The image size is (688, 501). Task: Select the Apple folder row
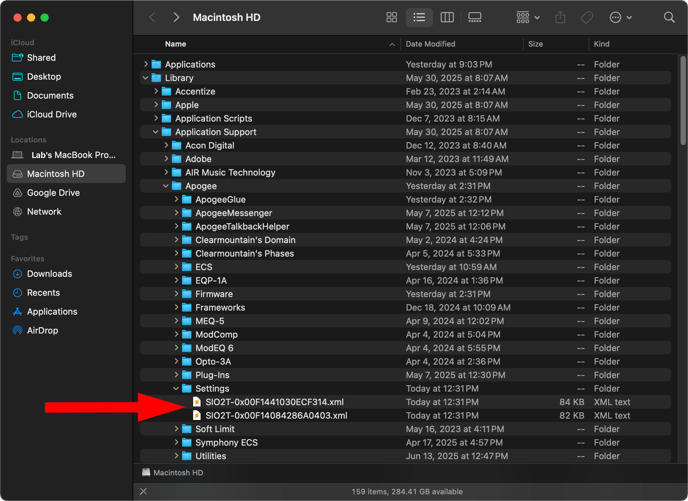tap(405, 105)
